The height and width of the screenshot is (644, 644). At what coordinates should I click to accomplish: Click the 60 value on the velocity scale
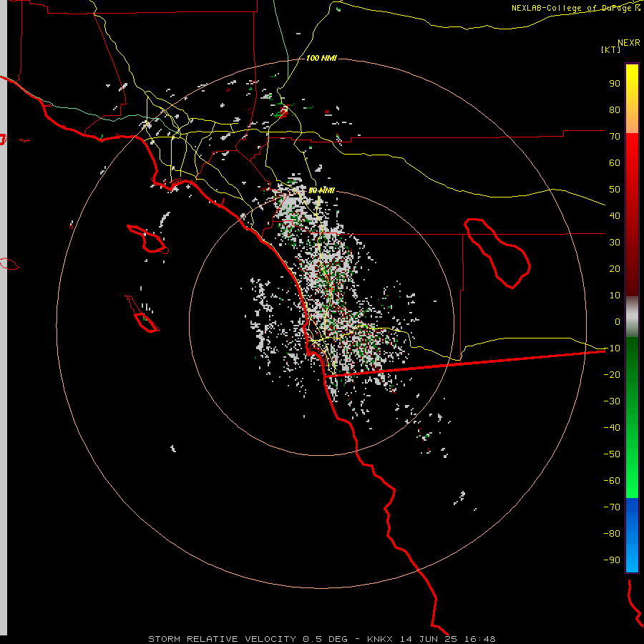pos(615,162)
